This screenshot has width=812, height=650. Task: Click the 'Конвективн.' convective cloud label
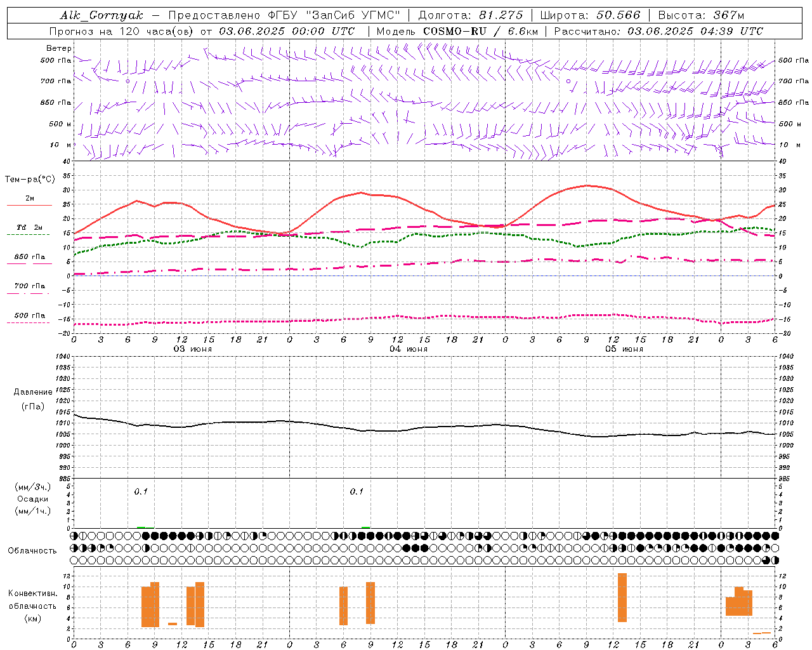[x=33, y=594]
